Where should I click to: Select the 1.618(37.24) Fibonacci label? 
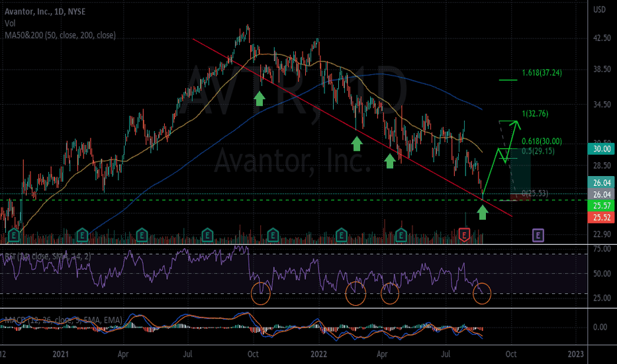542,73
